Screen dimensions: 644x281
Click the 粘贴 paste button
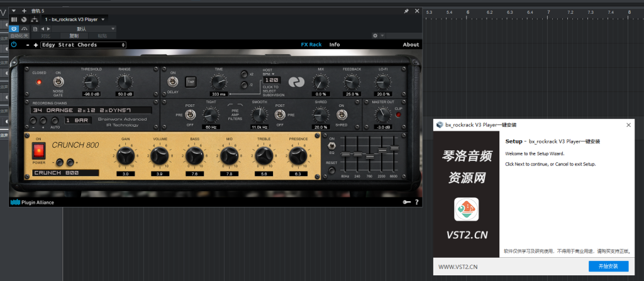click(x=102, y=36)
